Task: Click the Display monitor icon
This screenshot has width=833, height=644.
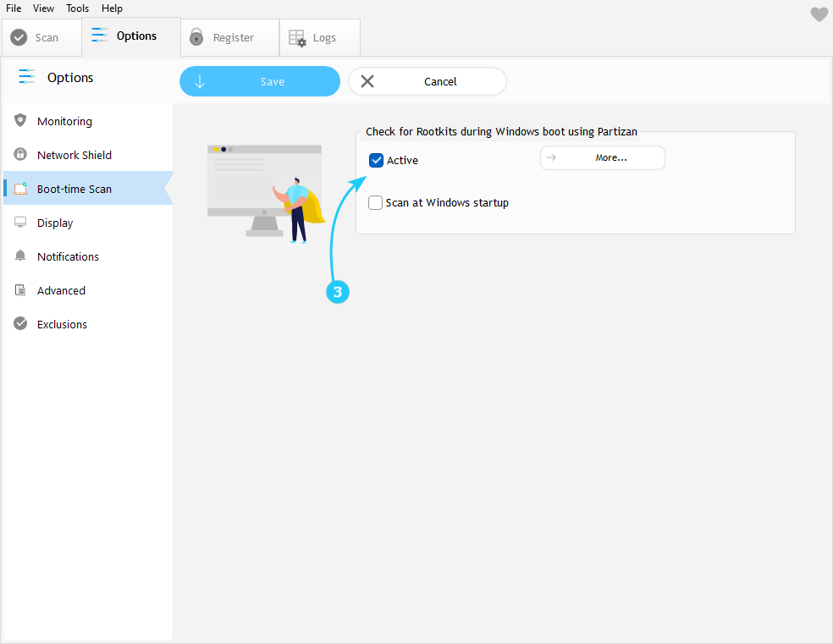Action: pos(20,223)
